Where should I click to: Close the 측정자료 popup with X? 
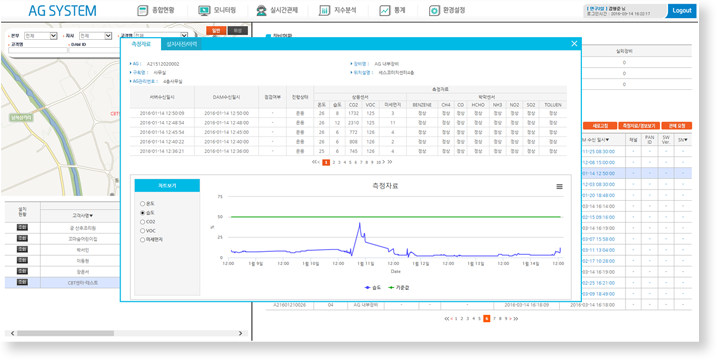coord(574,44)
